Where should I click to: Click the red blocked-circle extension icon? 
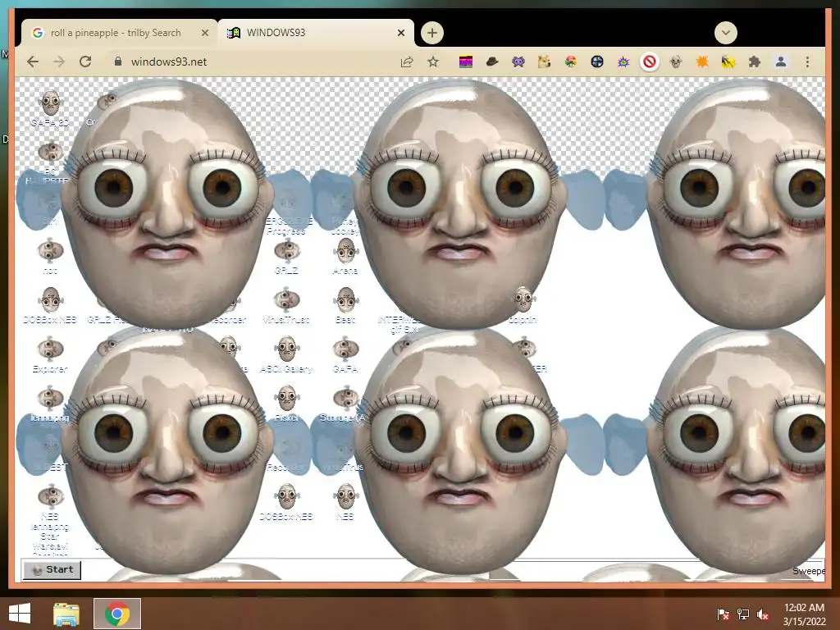[x=650, y=62]
